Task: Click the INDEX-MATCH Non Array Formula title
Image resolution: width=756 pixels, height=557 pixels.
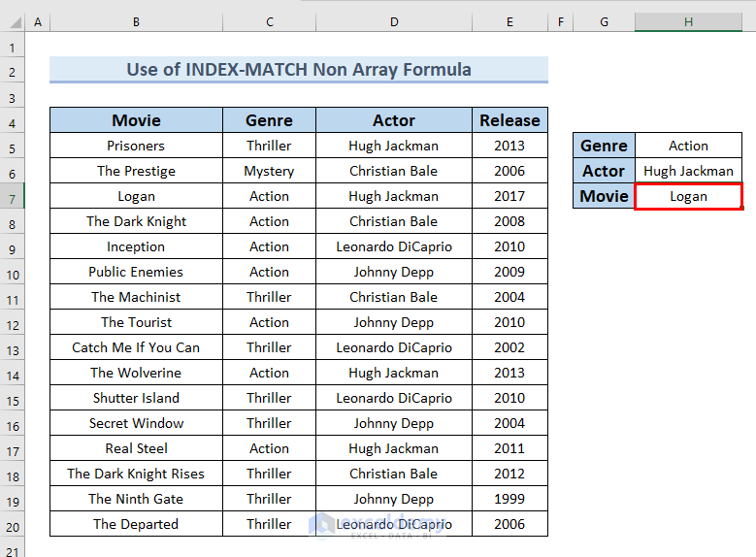Action: [299, 70]
